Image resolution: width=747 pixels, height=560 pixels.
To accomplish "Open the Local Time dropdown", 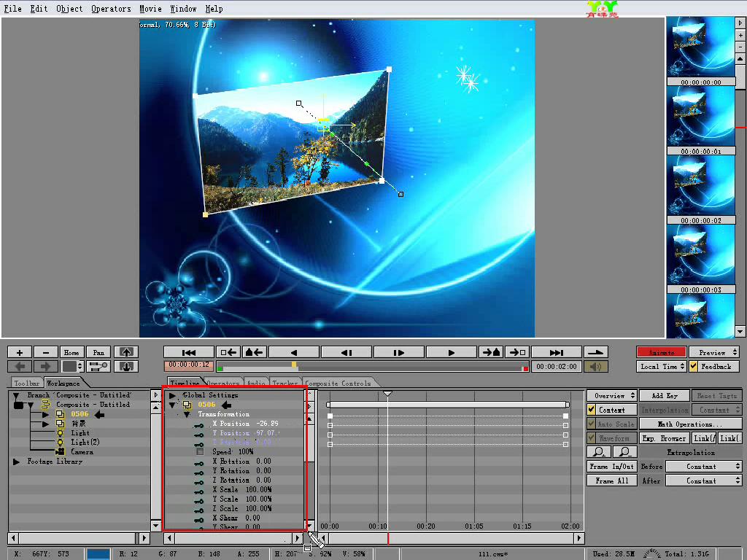I will pos(661,366).
